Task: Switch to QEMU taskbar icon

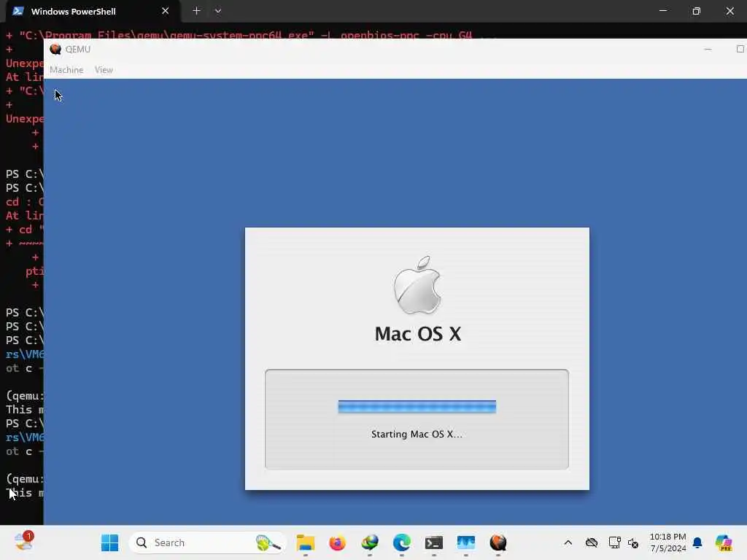Action: 498,542
